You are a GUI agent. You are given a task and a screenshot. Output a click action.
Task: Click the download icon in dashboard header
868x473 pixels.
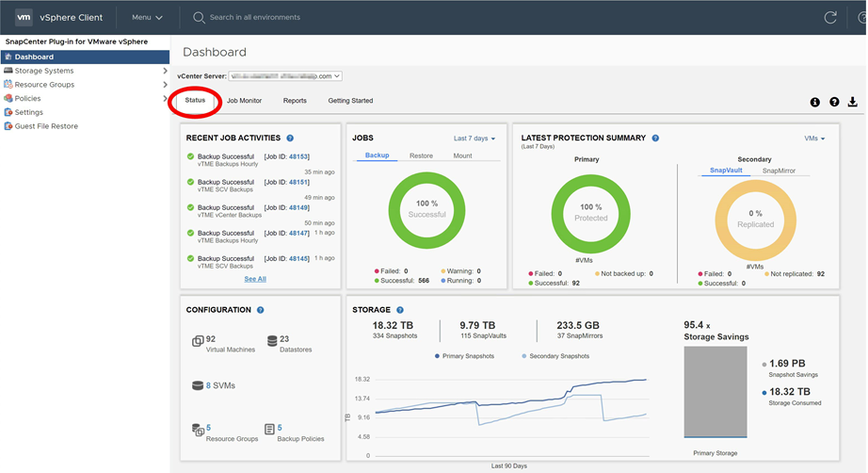[x=853, y=102]
